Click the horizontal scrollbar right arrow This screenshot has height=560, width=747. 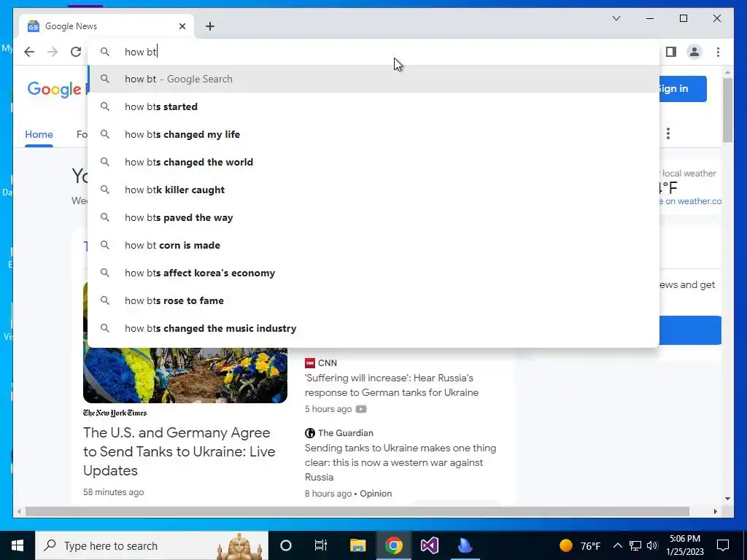[715, 511]
